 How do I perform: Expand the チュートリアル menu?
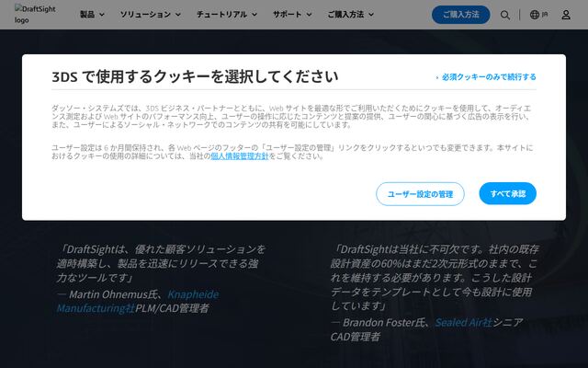[227, 15]
